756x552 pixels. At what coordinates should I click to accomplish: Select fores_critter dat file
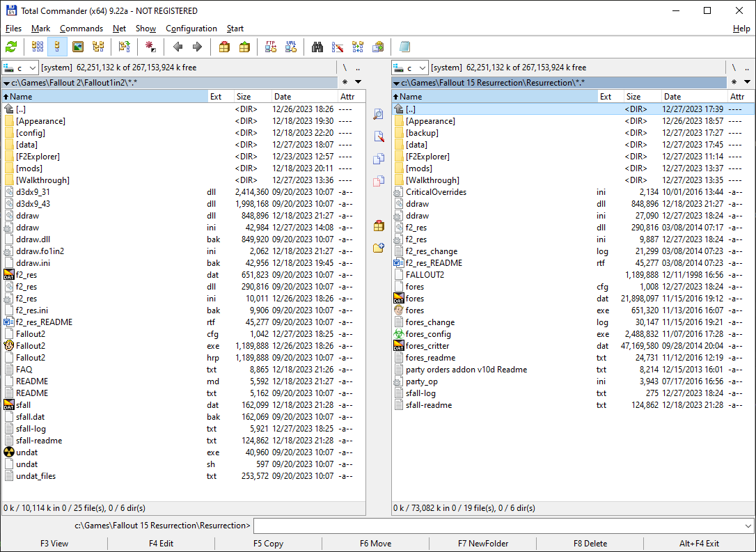[574, 346]
